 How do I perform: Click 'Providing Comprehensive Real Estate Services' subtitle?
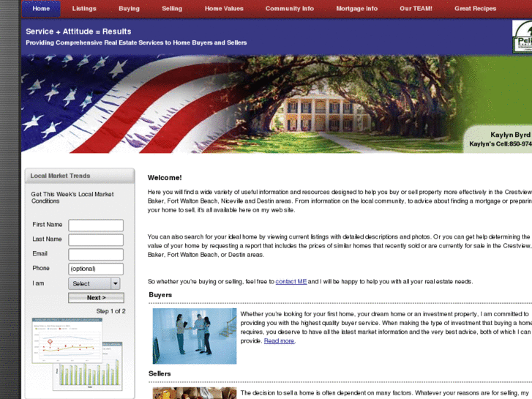click(136, 42)
